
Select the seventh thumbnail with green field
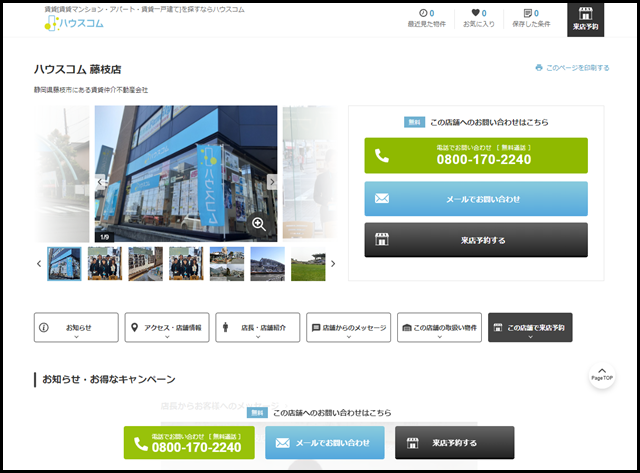[308, 264]
